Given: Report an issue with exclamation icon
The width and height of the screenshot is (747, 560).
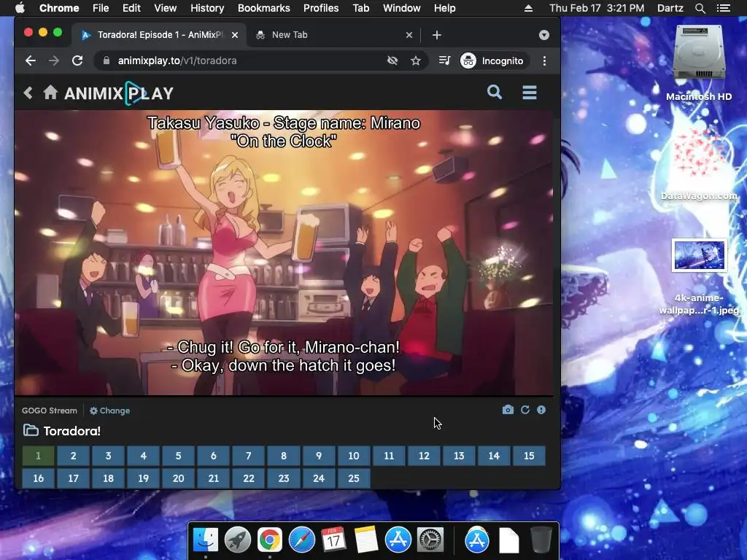Looking at the screenshot, I should pos(541,410).
